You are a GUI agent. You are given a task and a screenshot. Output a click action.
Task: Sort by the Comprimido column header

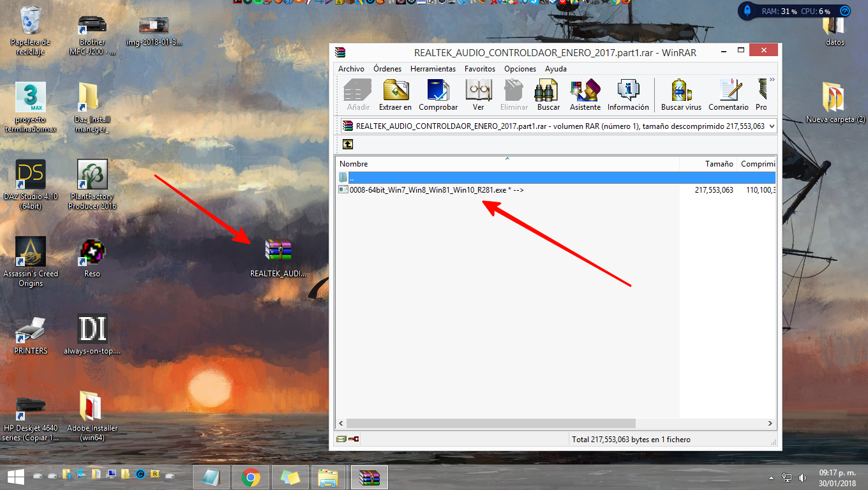pyautogui.click(x=757, y=164)
